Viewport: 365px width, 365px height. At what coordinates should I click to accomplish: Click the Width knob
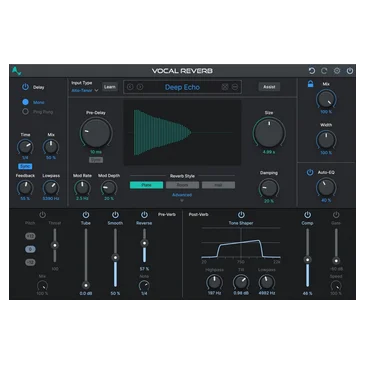[326, 140]
